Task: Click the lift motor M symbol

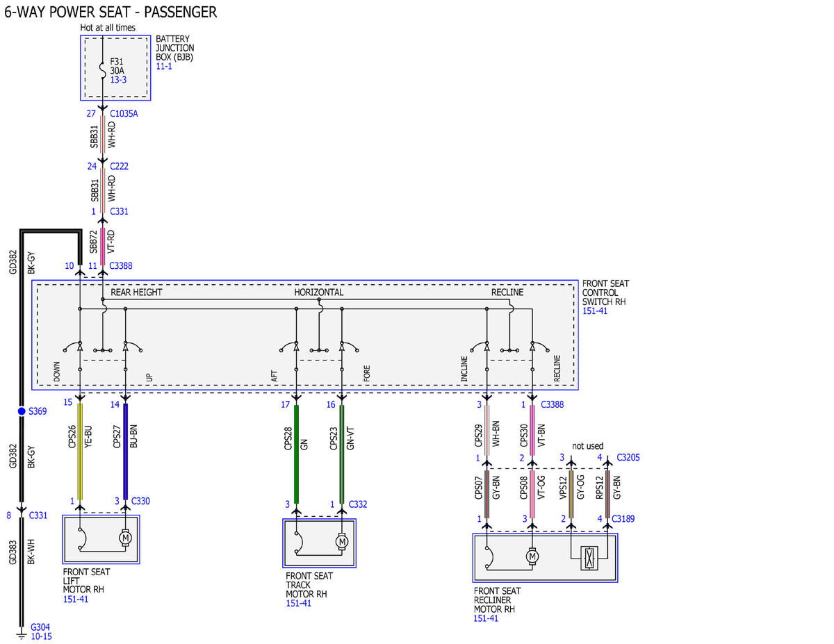Action: (126, 537)
